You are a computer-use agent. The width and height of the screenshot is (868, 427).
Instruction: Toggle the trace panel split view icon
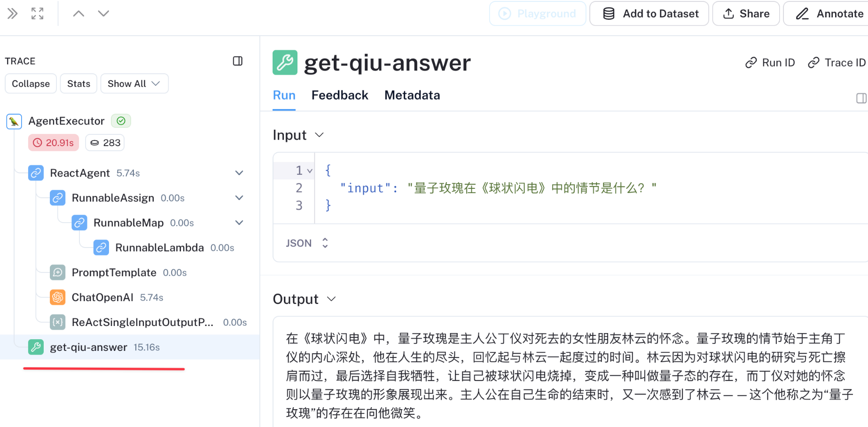(238, 61)
